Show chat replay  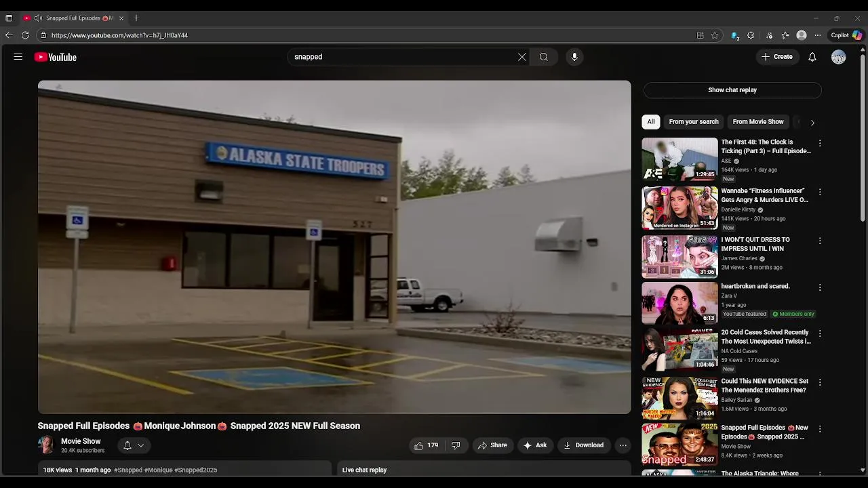pos(732,90)
